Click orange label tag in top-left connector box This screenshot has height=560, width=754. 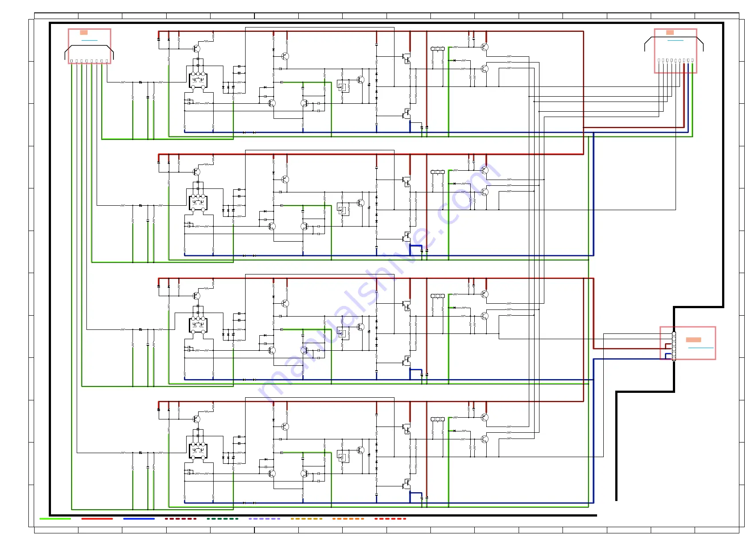click(84, 32)
